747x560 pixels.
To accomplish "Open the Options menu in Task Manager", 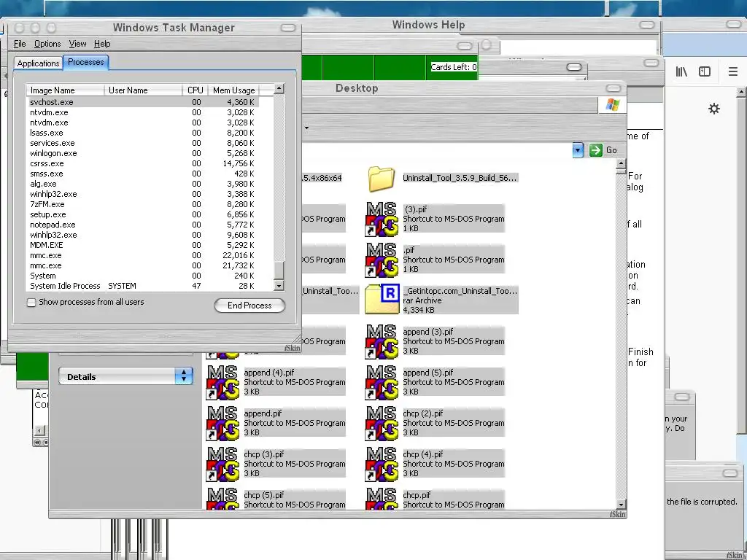I will tap(47, 44).
